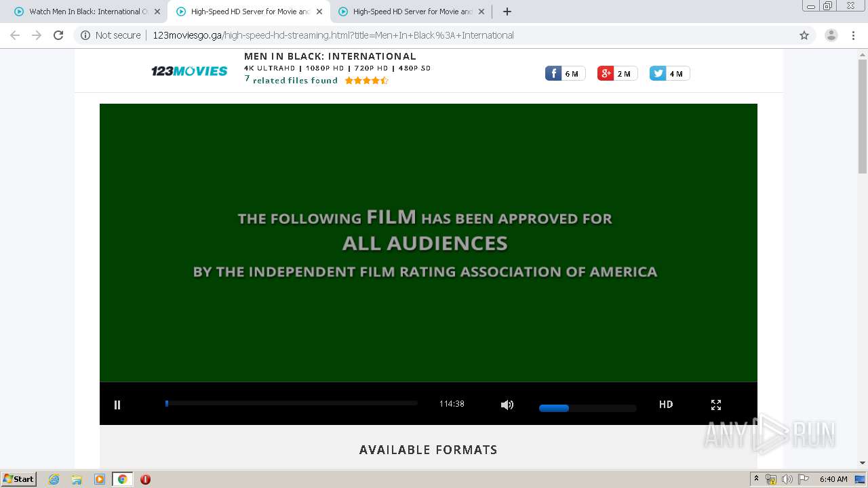
Task: Click the star rating under the title
Action: coord(366,80)
